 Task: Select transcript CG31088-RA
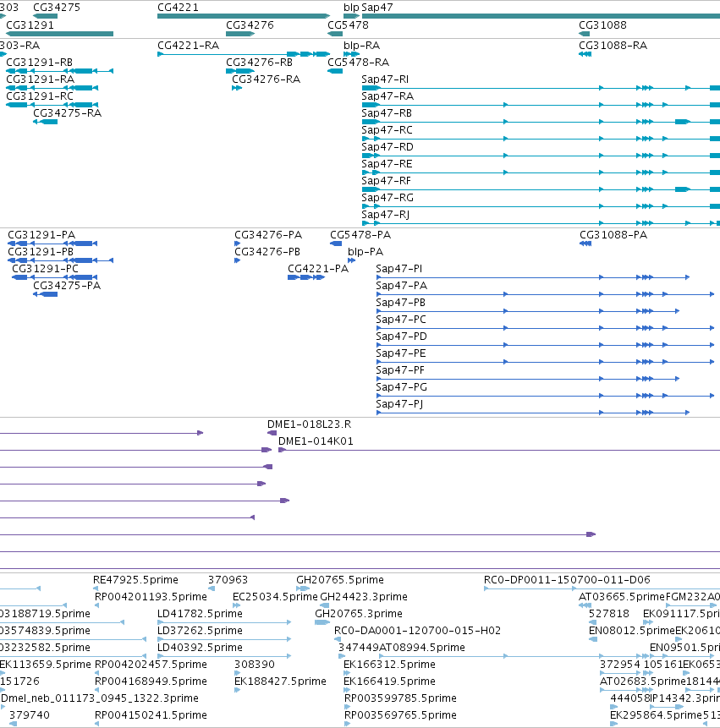pyautogui.click(x=613, y=46)
